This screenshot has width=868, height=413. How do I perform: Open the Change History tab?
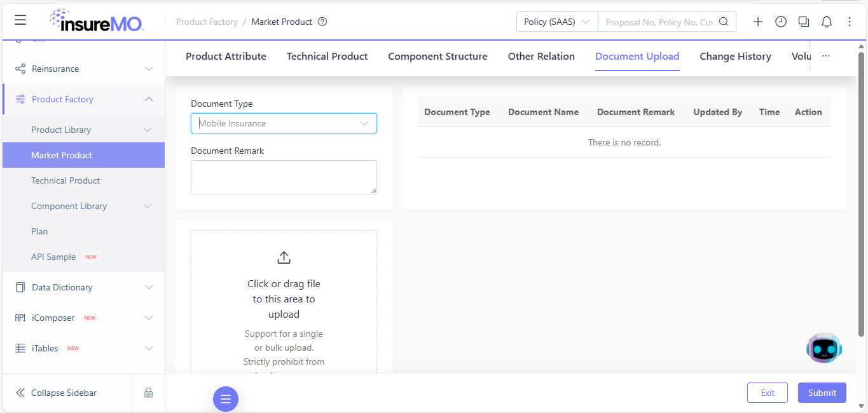(735, 56)
